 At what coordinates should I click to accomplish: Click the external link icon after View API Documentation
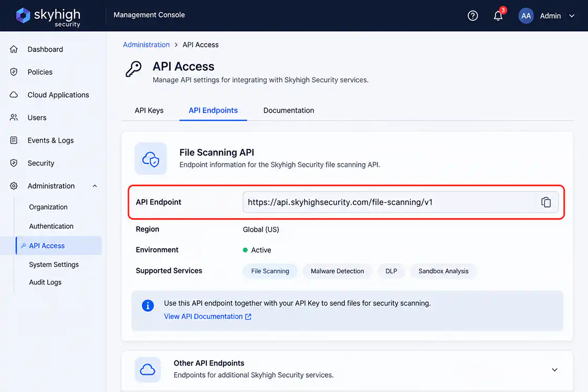[248, 316]
